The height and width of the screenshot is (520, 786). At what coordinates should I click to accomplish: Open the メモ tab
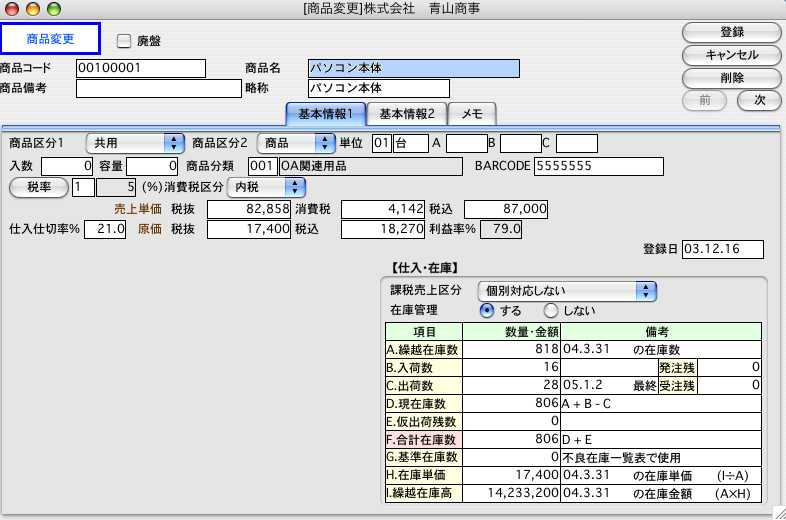[x=471, y=114]
